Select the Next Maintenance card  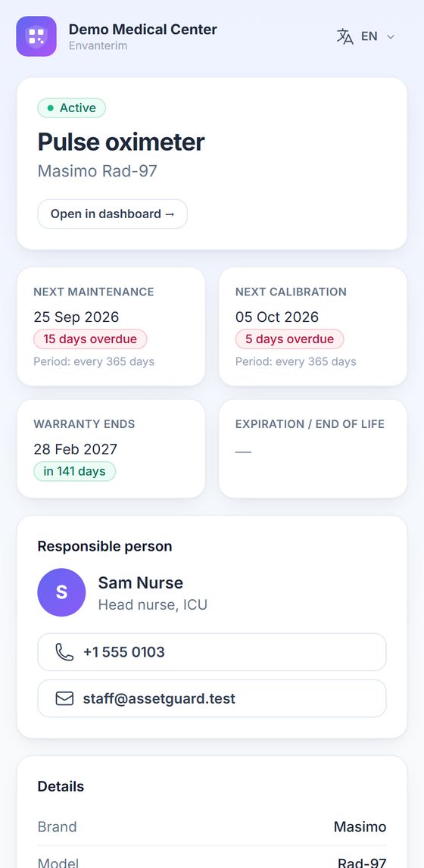click(x=111, y=326)
